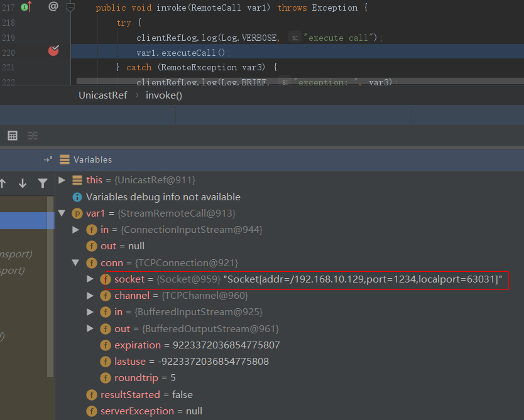
Task: Click invoke() in the breadcrumb bar
Action: click(163, 95)
